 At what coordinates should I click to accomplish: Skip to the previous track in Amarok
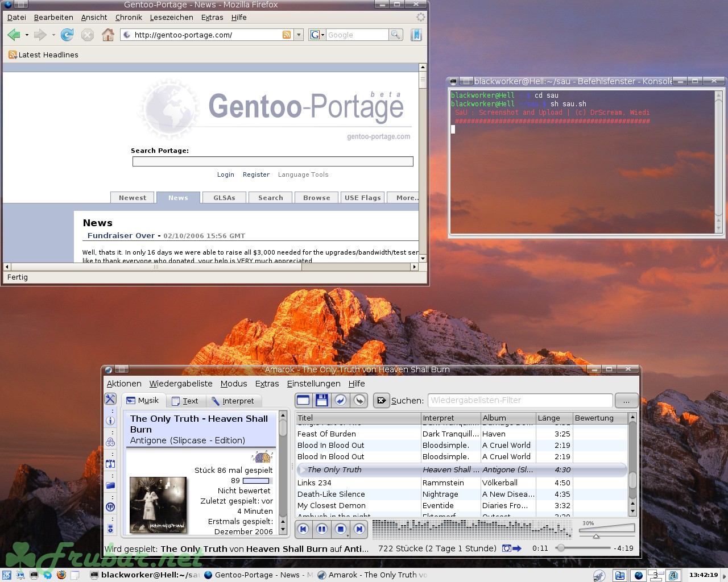click(x=303, y=529)
